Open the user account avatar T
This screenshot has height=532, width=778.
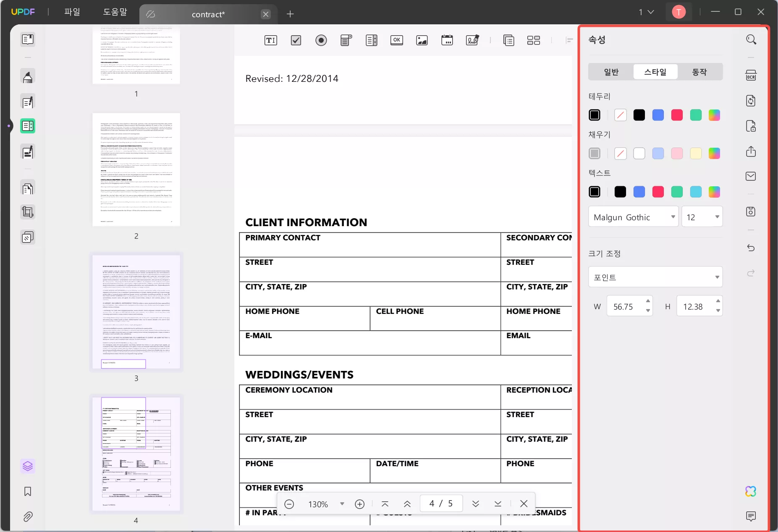[x=678, y=12]
